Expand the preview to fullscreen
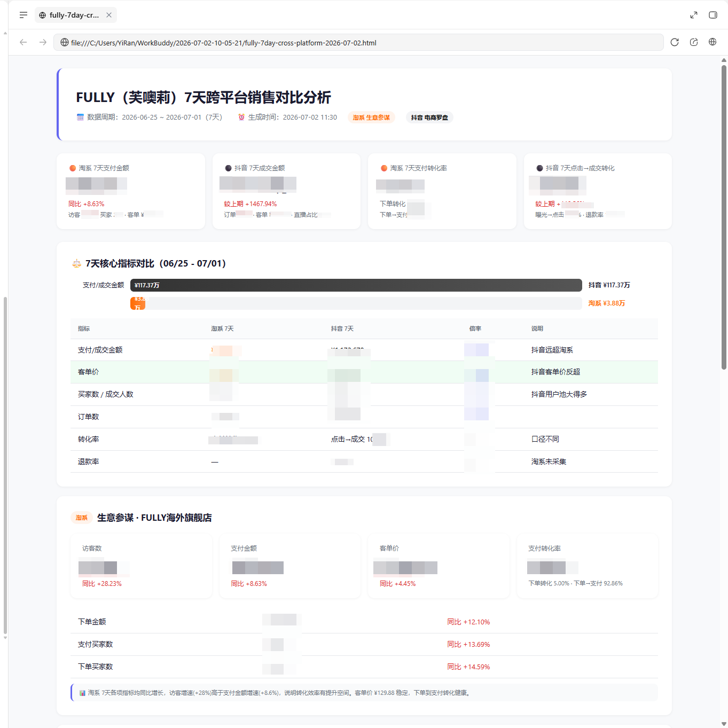This screenshot has width=728, height=728. click(694, 15)
